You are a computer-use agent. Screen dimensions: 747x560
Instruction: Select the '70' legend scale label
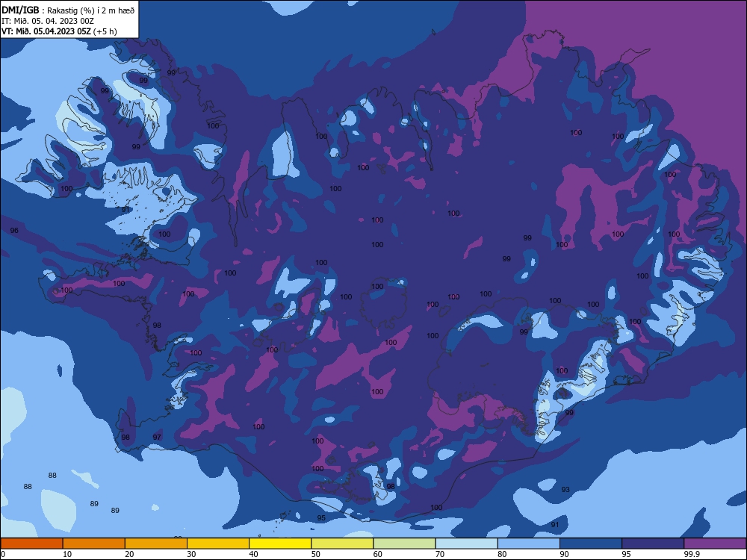point(440,554)
